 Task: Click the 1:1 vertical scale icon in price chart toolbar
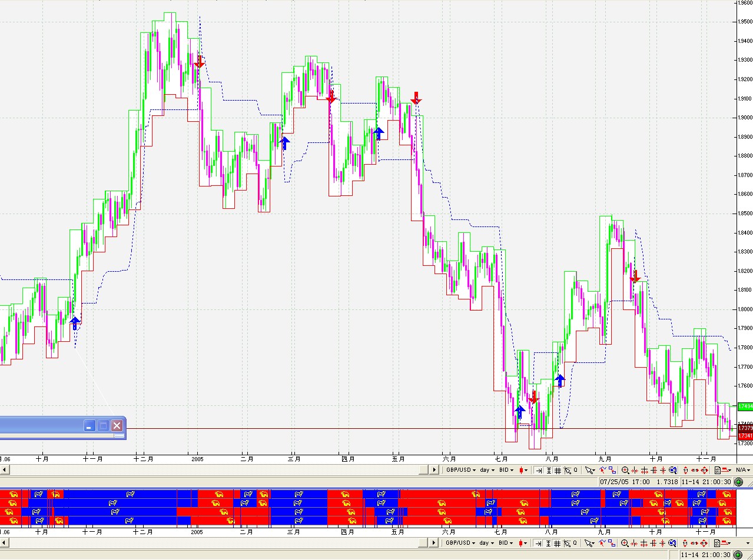(x=685, y=470)
